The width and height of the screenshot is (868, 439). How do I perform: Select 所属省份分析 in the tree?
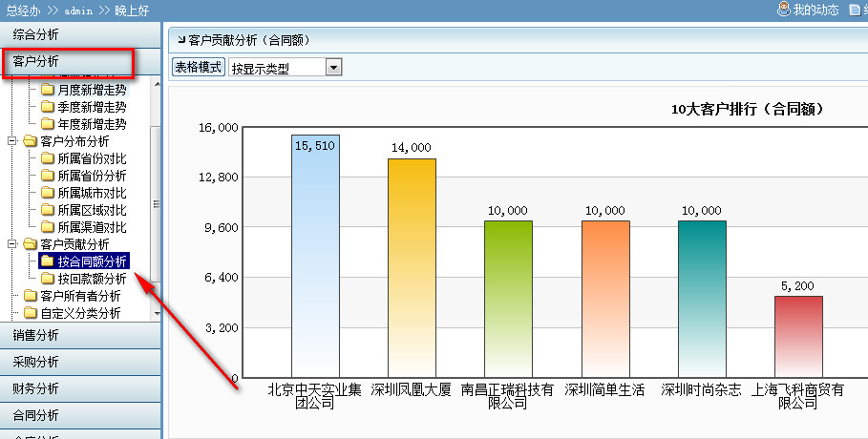point(92,176)
